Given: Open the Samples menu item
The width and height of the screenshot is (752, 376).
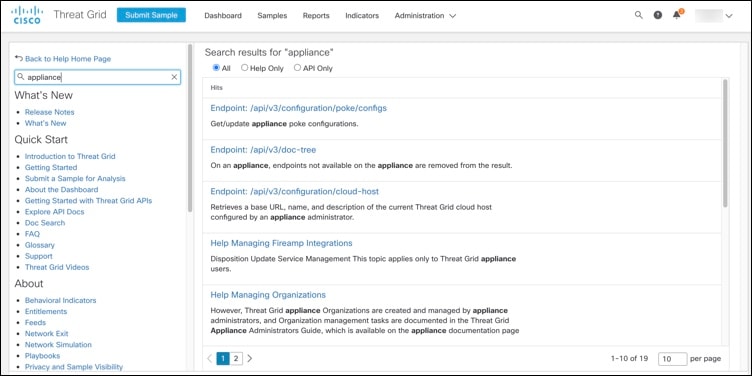Looking at the screenshot, I should [x=272, y=15].
